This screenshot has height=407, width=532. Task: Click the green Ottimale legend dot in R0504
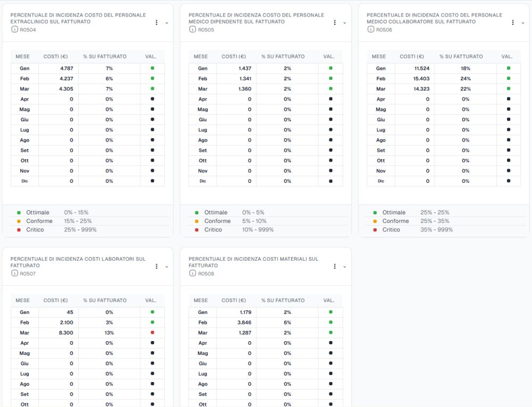[x=19, y=213]
